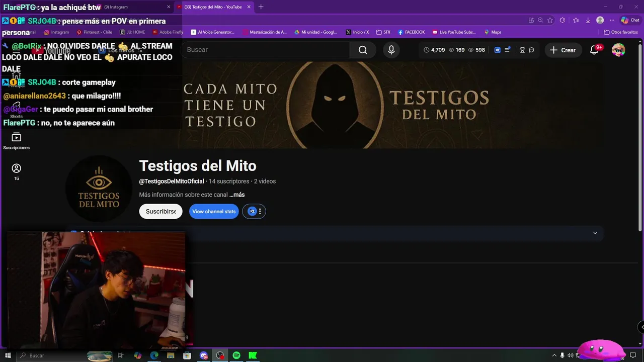Open Microsoft Edge from taskbar
Image resolution: width=644 pixels, height=362 pixels.
(x=154, y=355)
